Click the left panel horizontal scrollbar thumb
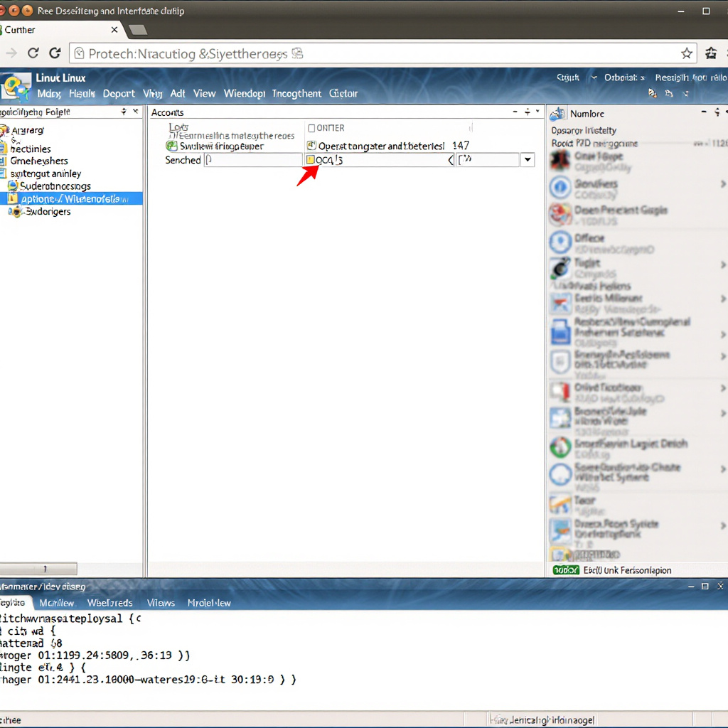728x728 pixels. [x=38, y=568]
